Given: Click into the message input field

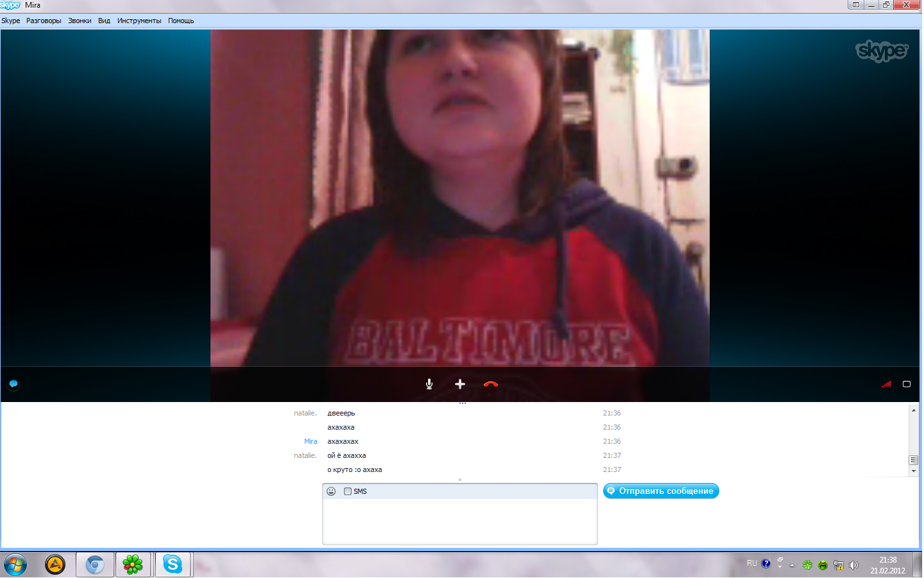Looking at the screenshot, I should pos(460,521).
